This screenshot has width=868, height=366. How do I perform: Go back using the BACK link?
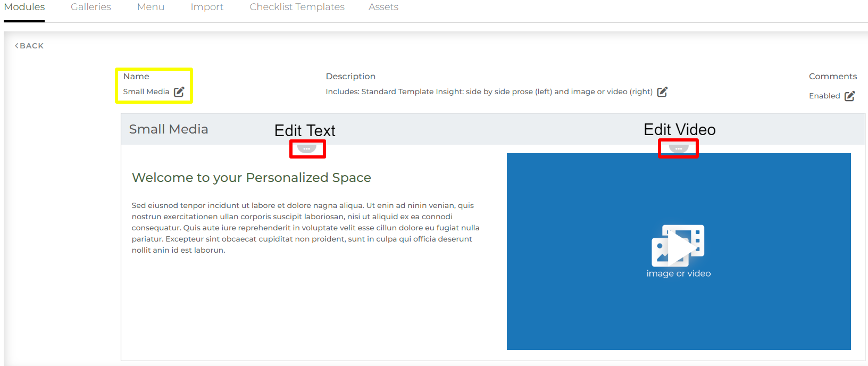[29, 46]
